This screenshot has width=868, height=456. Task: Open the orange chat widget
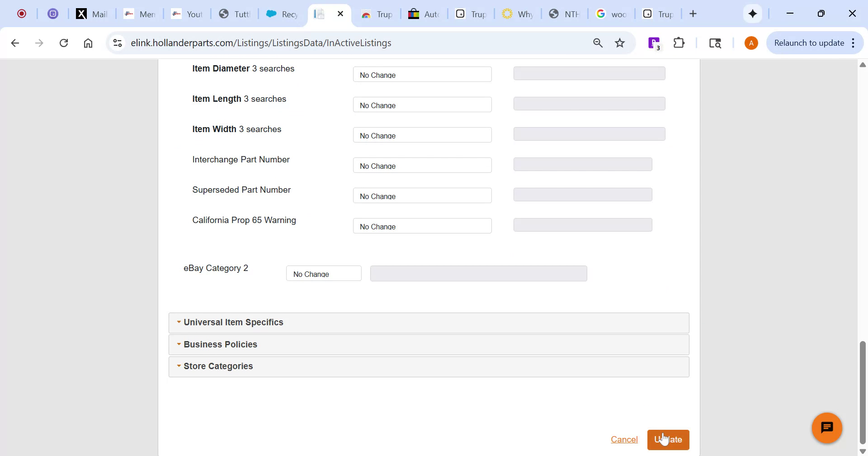click(826, 427)
